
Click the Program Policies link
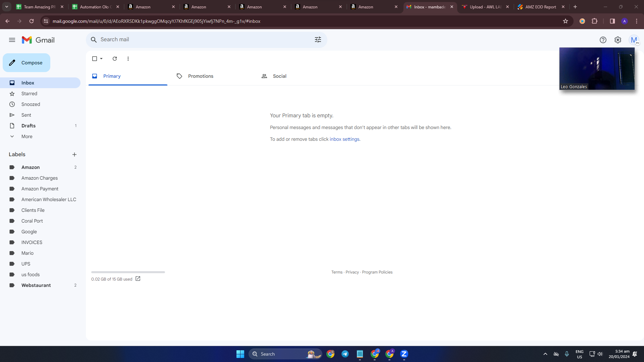[x=377, y=272]
